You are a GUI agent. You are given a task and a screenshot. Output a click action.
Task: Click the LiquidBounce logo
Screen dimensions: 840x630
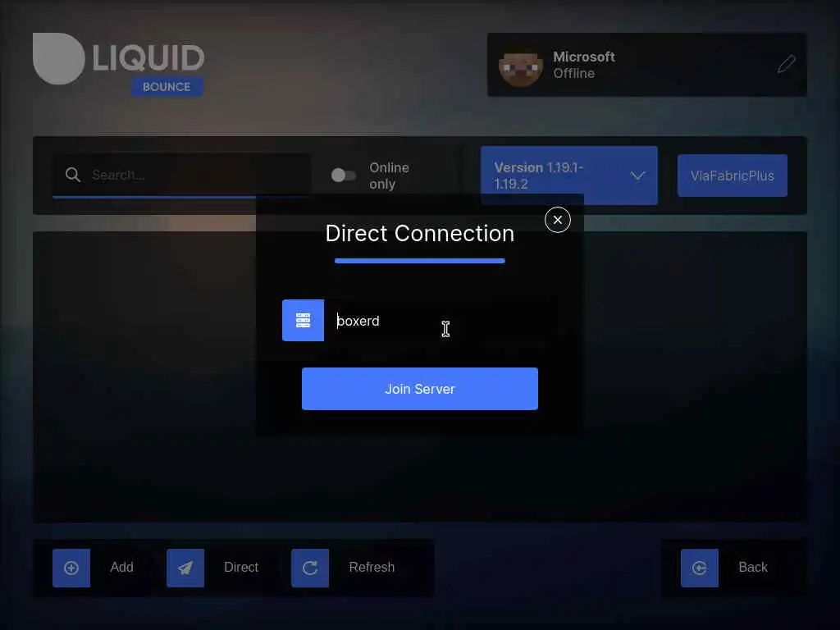pos(119,64)
